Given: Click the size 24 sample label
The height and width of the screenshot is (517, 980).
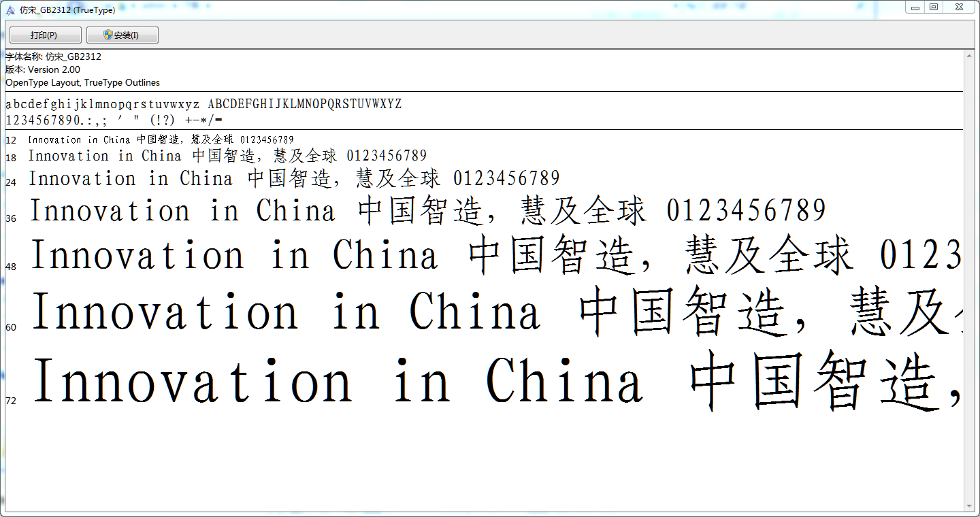Looking at the screenshot, I should click(11, 182).
